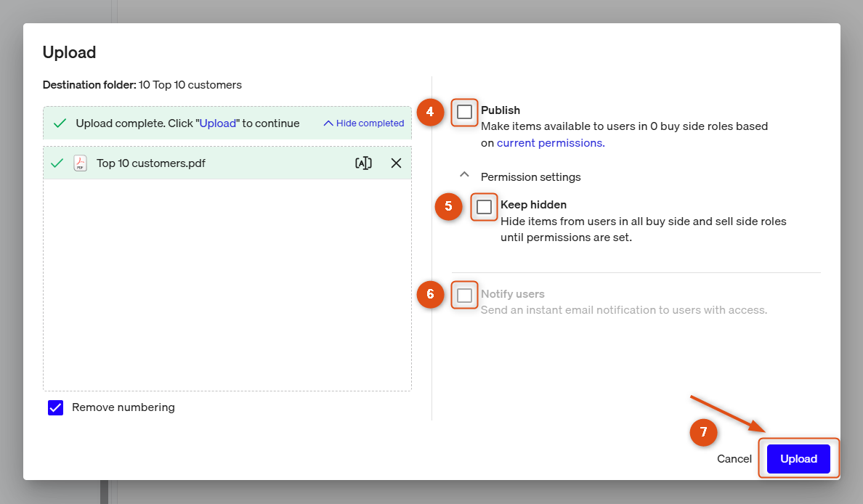Cancel the upload dialog
Screen dimensions: 863x504
point(734,459)
